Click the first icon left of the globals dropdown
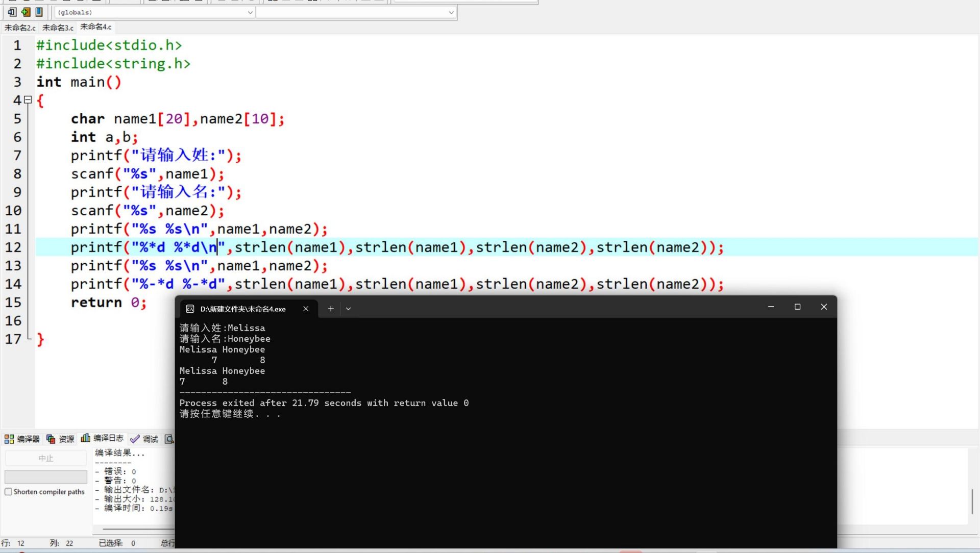This screenshot has width=980, height=553. (x=12, y=12)
